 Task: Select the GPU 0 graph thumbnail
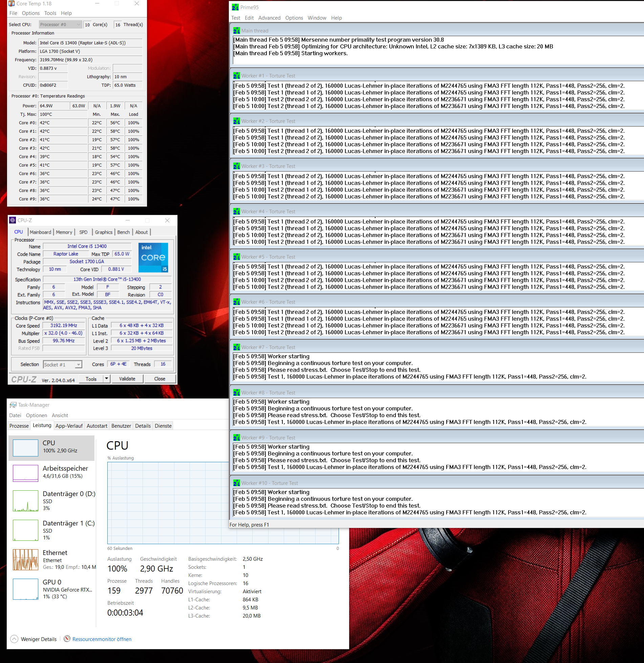pyautogui.click(x=25, y=589)
